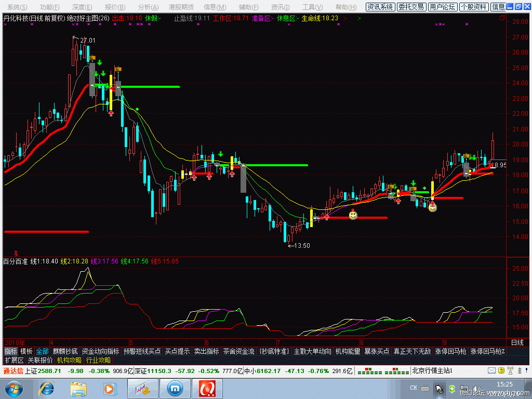
Task: Click the 上证 index value 2588.71
Action: coord(49,371)
